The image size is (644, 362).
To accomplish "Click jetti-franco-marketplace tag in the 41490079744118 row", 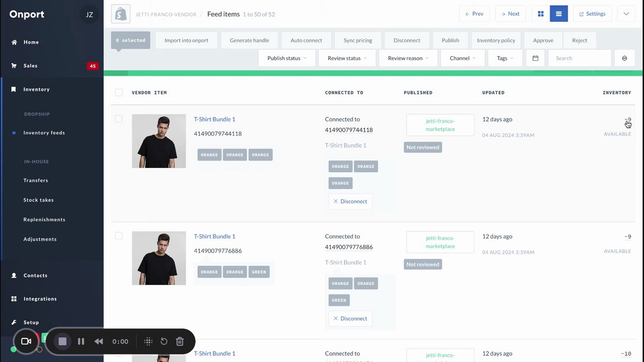I will [440, 125].
